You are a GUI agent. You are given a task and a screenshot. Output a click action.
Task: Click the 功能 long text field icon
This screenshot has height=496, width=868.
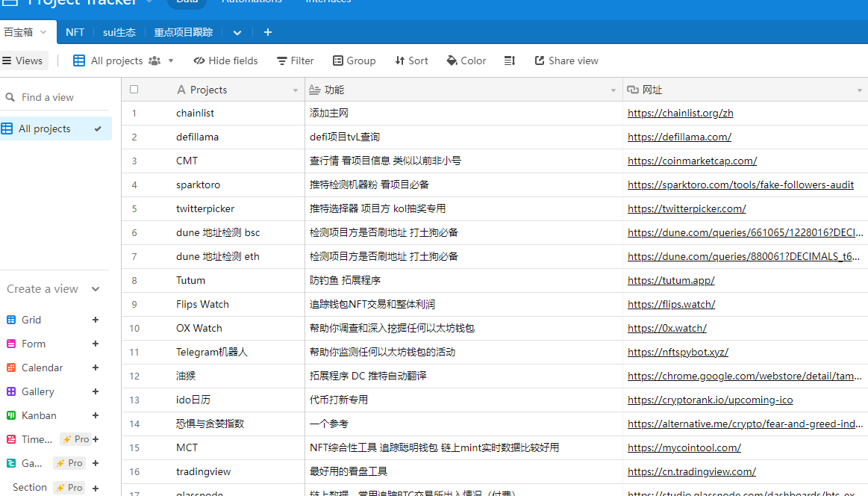pyautogui.click(x=314, y=89)
